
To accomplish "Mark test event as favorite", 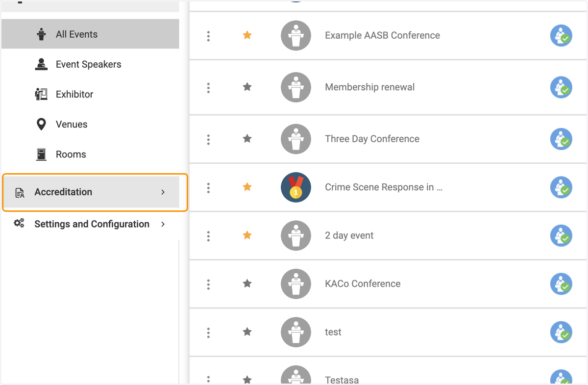I will coord(247,332).
